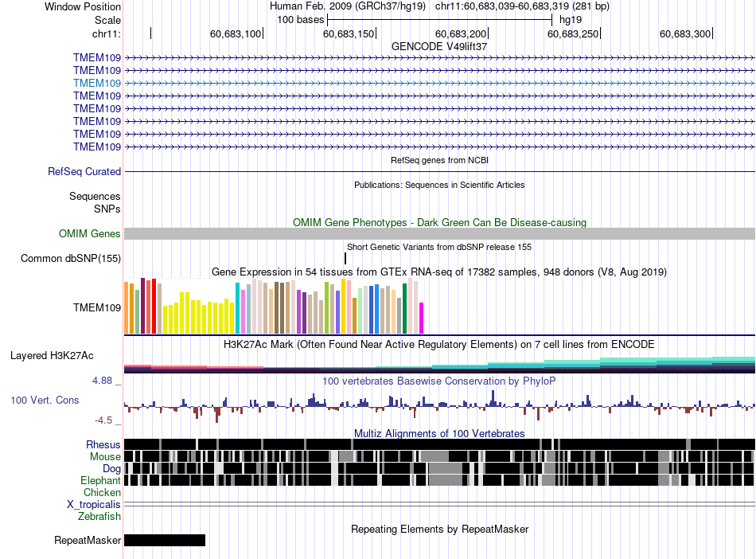Click the OMIM Genes label
The width and height of the screenshot is (756, 559).
(90, 233)
